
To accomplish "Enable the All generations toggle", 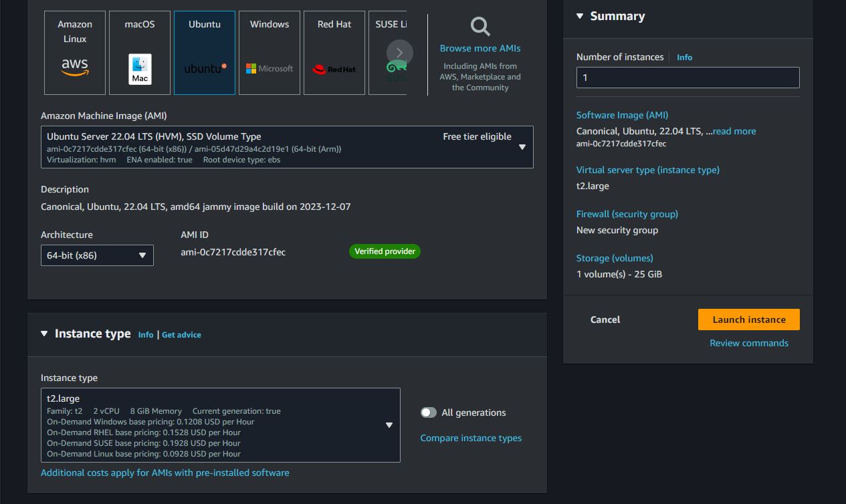I will (x=429, y=412).
